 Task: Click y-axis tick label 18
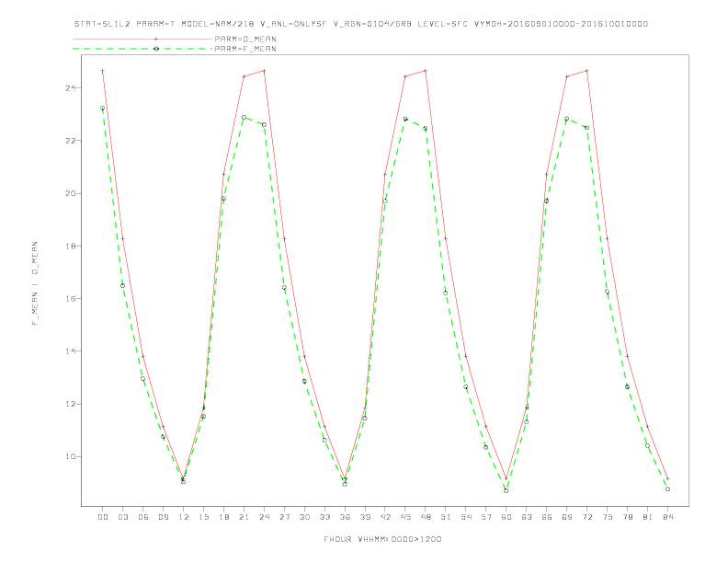[71, 246]
